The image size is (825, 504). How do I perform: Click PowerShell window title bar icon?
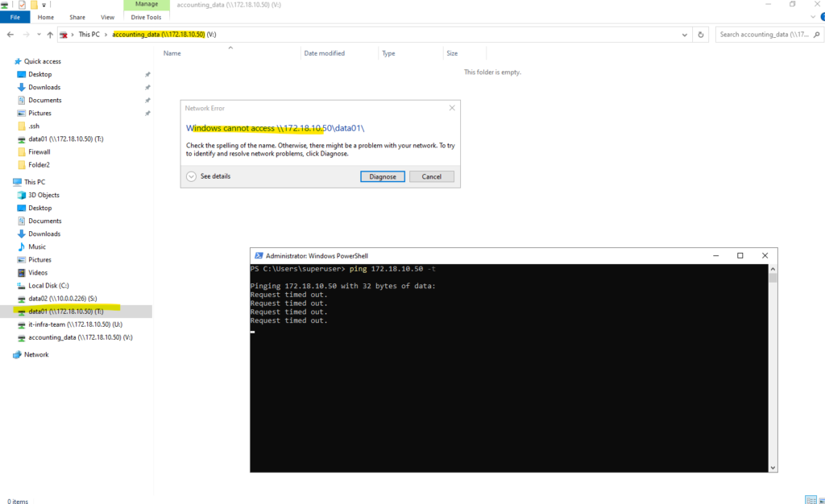(x=259, y=256)
